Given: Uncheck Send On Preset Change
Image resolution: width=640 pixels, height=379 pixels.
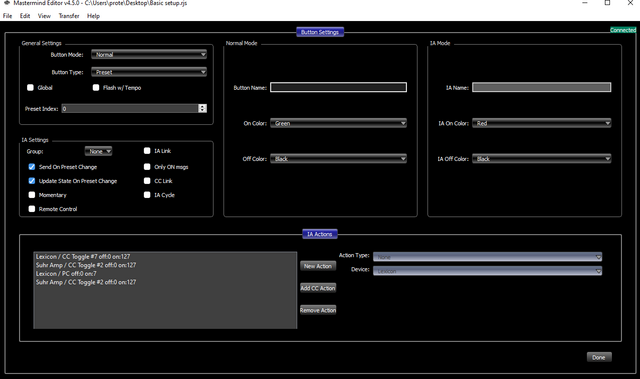Looking at the screenshot, I should pos(31,166).
